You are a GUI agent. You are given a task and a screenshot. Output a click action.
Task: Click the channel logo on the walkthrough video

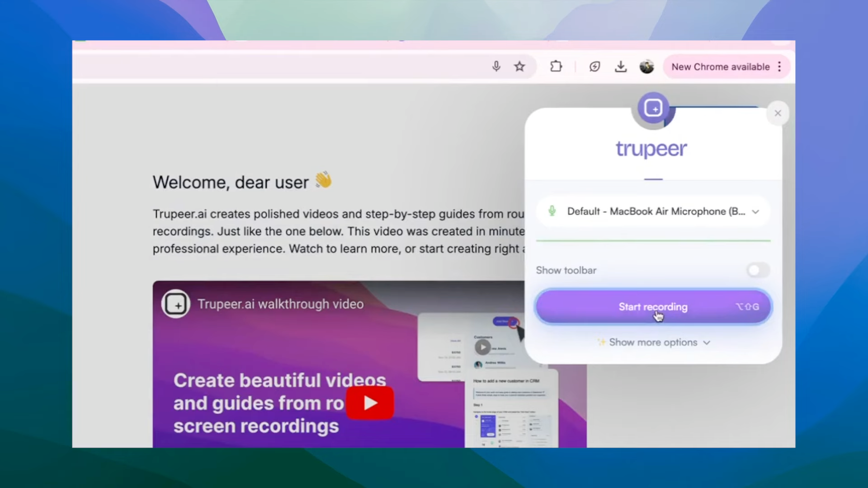click(175, 304)
